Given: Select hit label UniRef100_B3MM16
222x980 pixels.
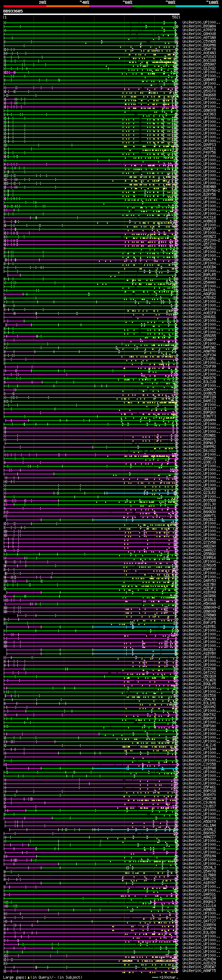Looking at the screenshot, I should point(199,558).
